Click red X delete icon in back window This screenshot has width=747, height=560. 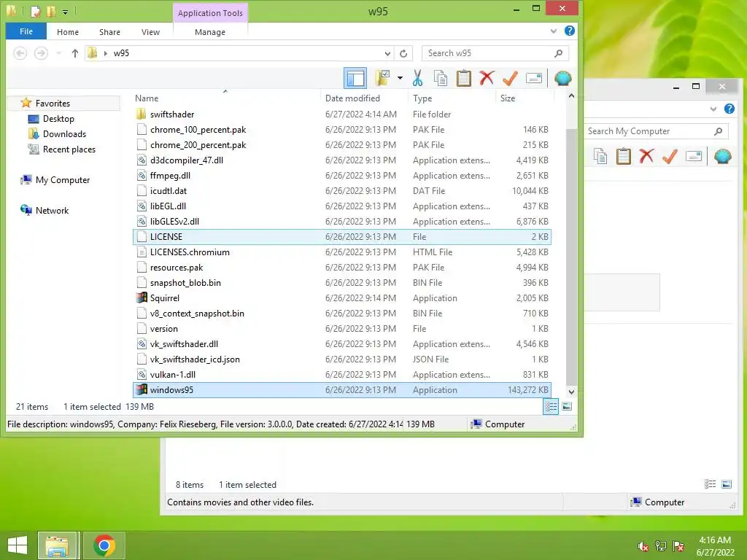tap(646, 156)
